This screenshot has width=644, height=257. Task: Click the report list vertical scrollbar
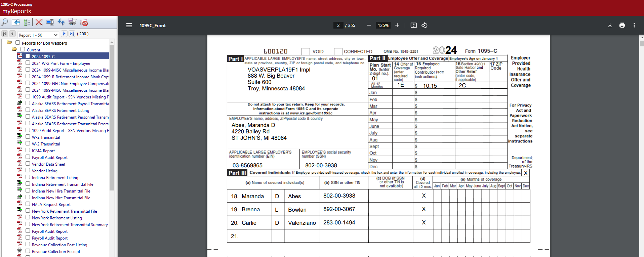(x=112, y=118)
